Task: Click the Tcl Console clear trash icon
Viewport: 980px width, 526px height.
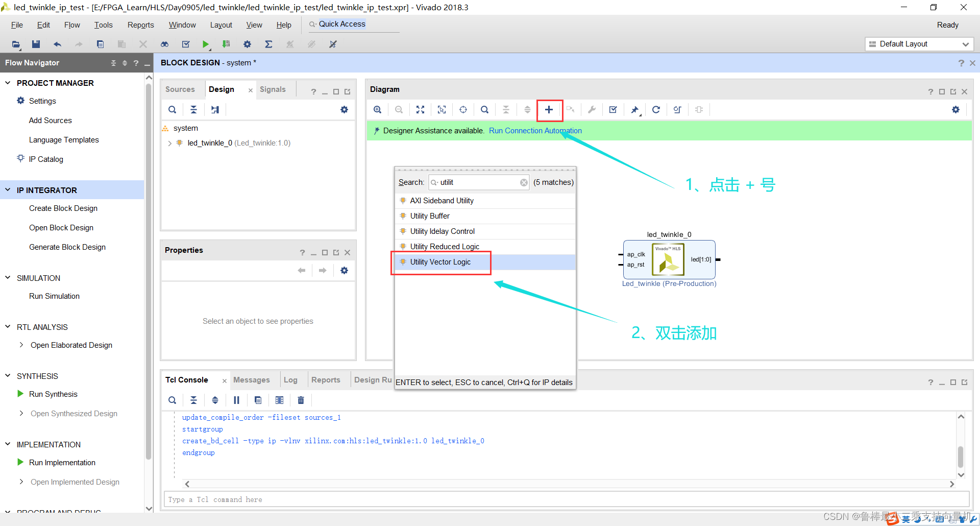Action: click(x=301, y=400)
